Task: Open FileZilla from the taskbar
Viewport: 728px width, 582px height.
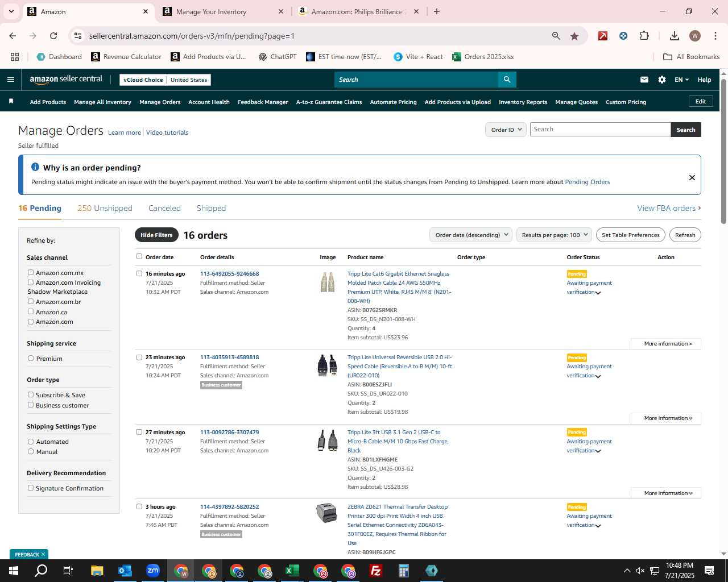Action: [x=375, y=571]
